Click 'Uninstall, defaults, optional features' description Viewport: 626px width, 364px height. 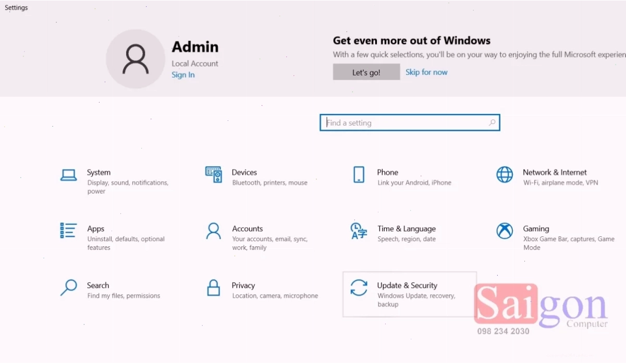(x=126, y=243)
